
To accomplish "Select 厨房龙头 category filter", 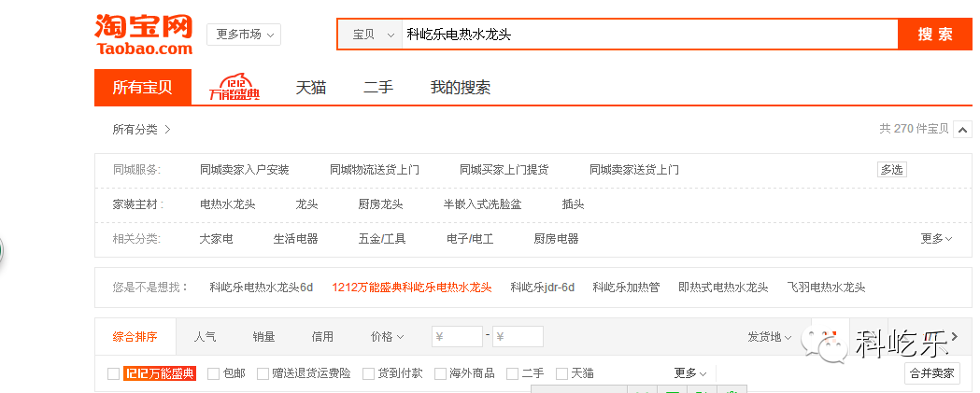I will (x=380, y=204).
